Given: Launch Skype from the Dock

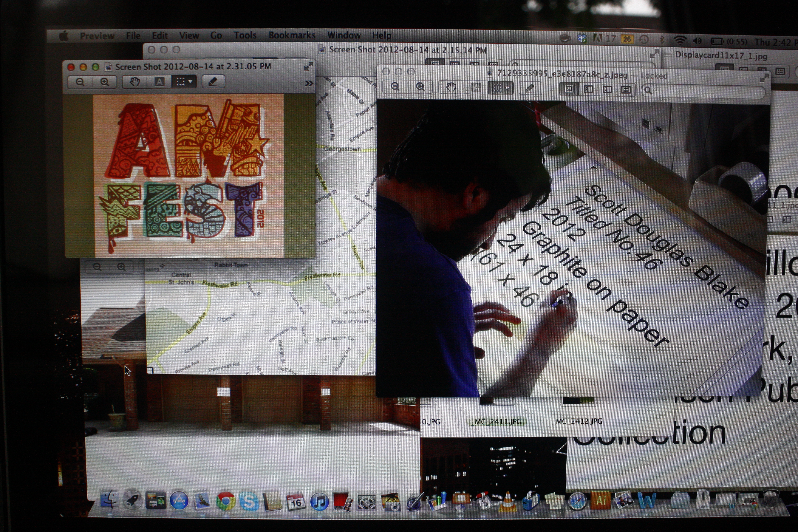Looking at the screenshot, I should (x=249, y=502).
